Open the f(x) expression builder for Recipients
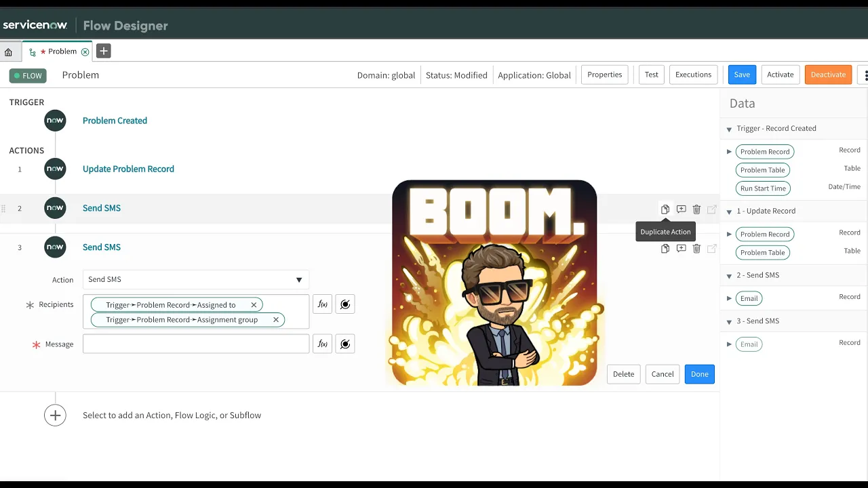The image size is (868, 488). (322, 304)
